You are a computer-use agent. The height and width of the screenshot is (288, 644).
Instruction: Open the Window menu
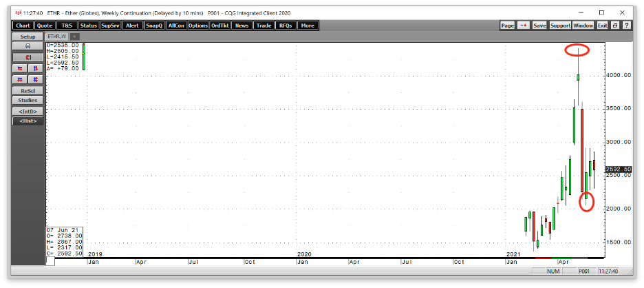583,25
